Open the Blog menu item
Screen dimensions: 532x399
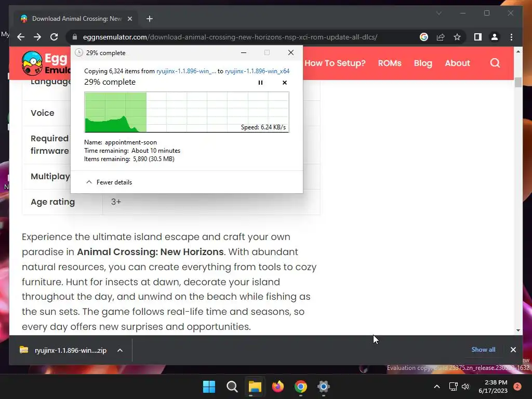tap(423, 63)
